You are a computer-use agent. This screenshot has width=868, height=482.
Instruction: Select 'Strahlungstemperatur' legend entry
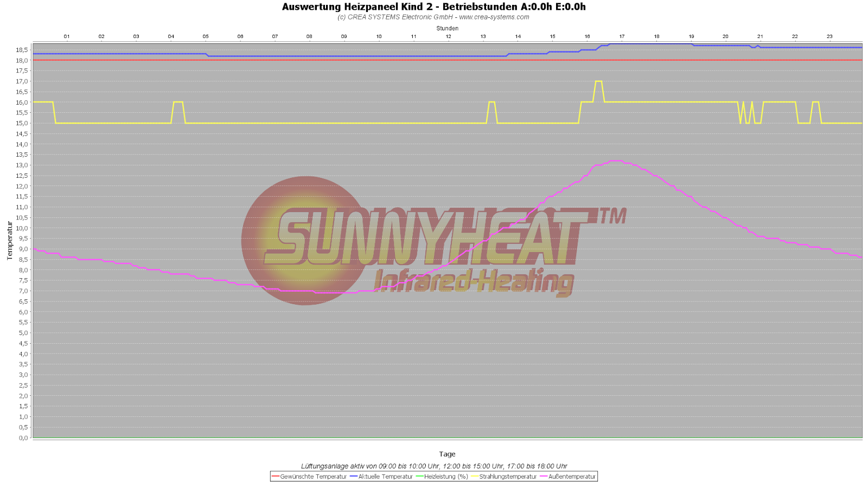[508, 477]
